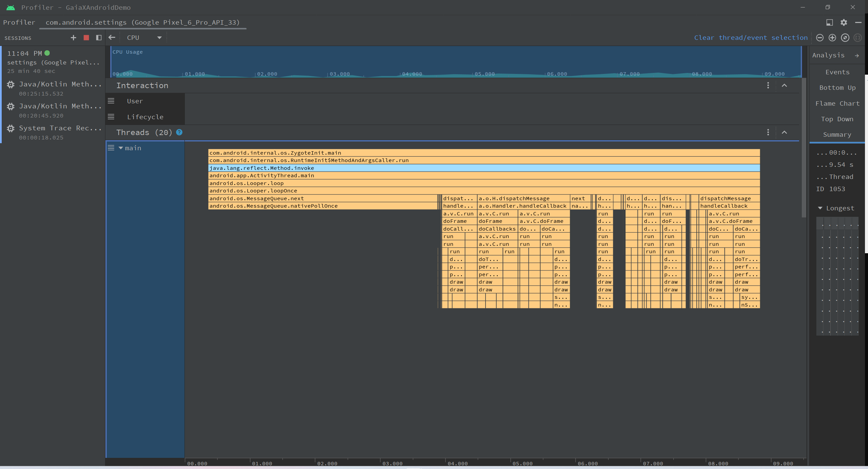Zoom out the timeline
Viewport: 868px width, 469px height.
pos(820,37)
